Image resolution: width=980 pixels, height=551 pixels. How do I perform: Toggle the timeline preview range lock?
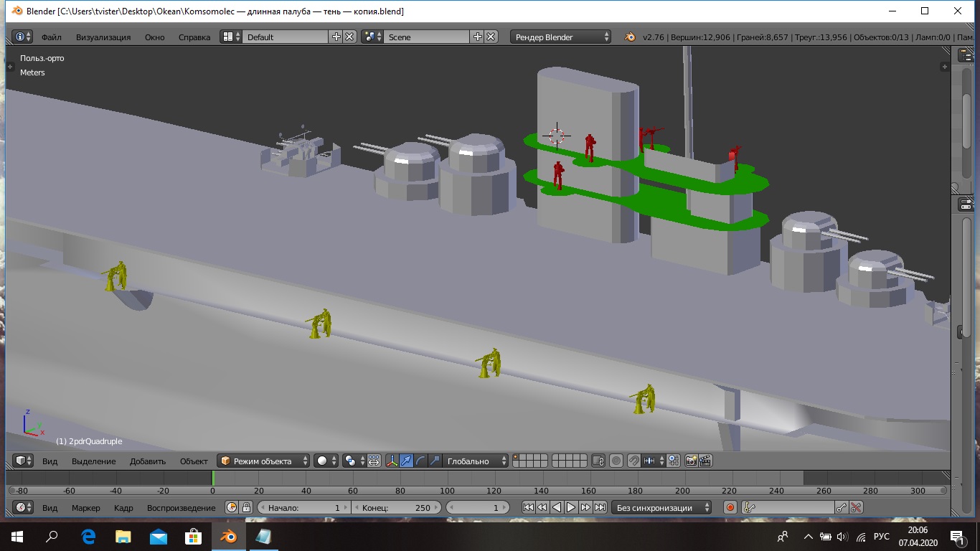click(246, 507)
